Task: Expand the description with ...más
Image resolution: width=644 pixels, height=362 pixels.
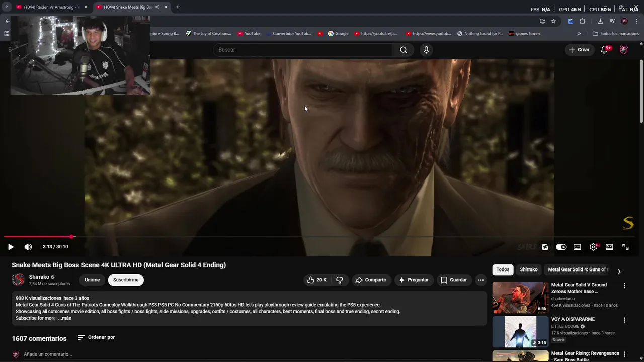Action: pyautogui.click(x=64, y=318)
